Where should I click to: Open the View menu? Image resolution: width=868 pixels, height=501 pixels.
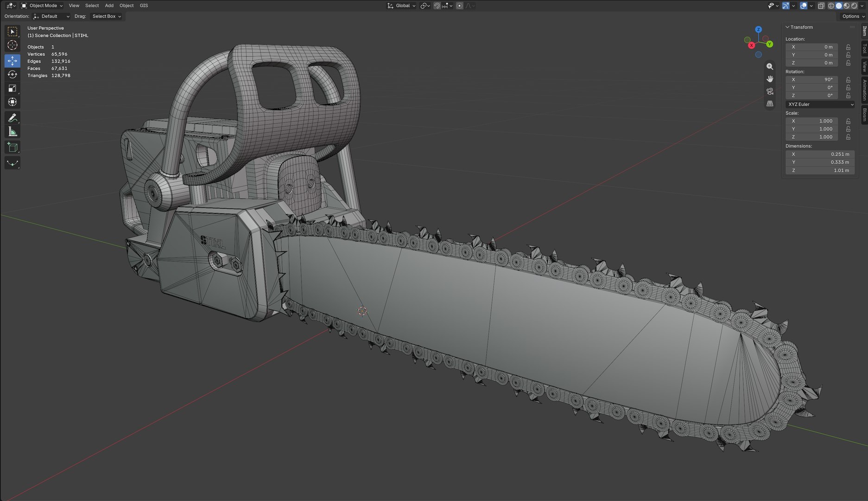(74, 6)
